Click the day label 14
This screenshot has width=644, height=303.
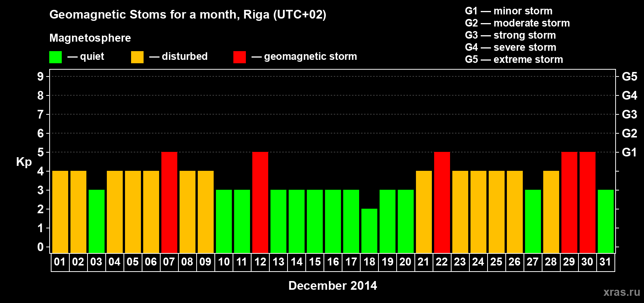(296, 262)
